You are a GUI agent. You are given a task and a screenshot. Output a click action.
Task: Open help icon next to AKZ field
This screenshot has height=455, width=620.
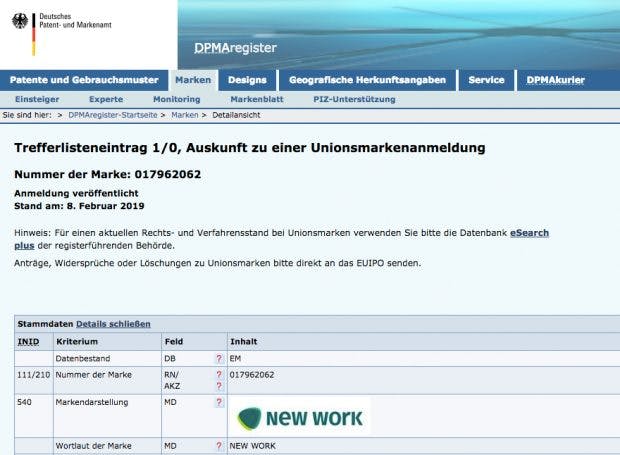click(219, 386)
